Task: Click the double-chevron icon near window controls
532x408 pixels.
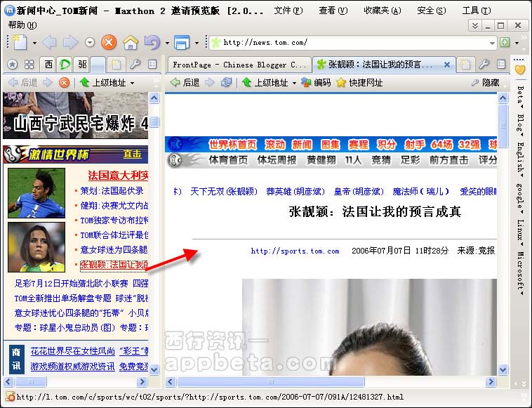Action: (x=475, y=25)
